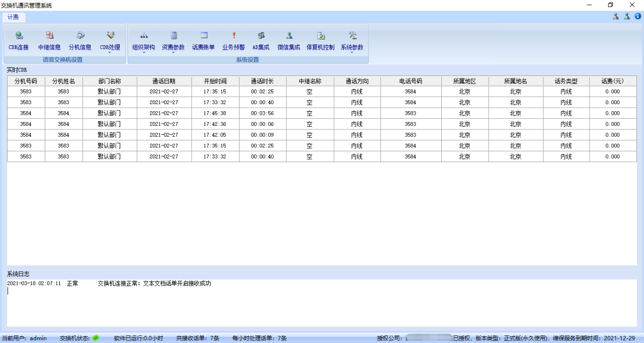Click the 系统设置 group label

click(248, 59)
